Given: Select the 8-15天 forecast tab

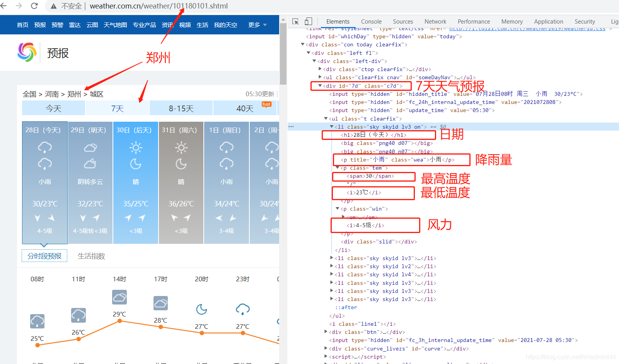Looking at the screenshot, I should [x=181, y=108].
